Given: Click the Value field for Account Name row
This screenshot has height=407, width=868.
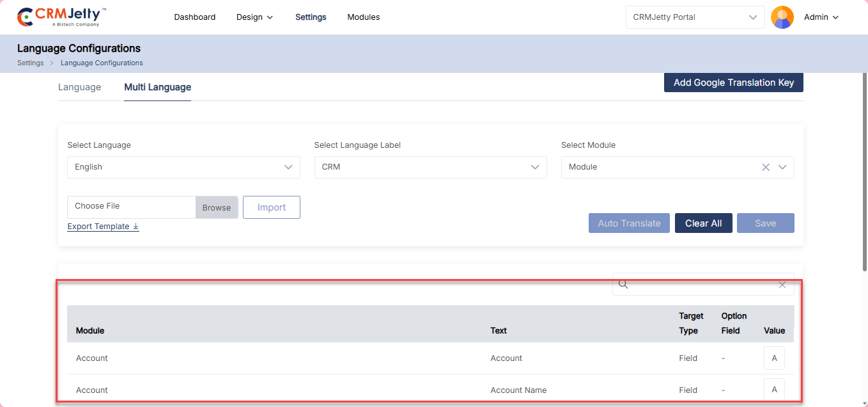Looking at the screenshot, I should tap(774, 390).
